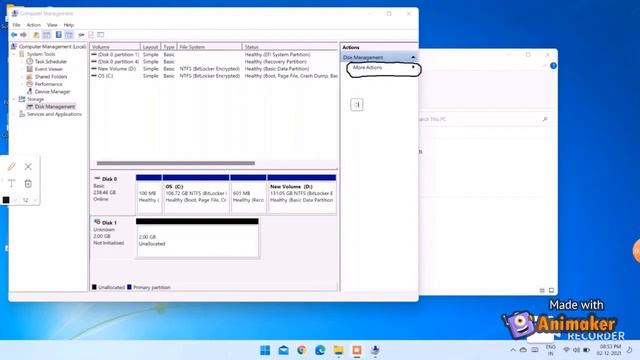Open the font size 12 dropdown
Viewport: 640px width, 360px height.
[30, 200]
